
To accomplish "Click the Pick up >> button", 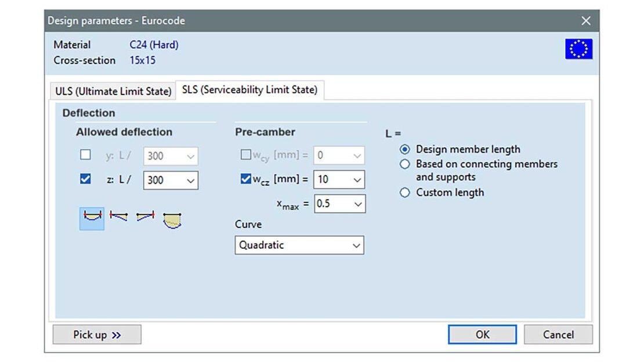I will (x=97, y=335).
